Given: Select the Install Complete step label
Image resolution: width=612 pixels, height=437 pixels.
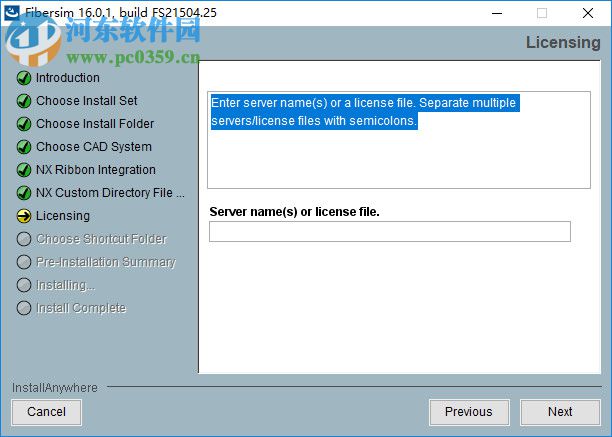Looking at the screenshot, I should (x=81, y=308).
